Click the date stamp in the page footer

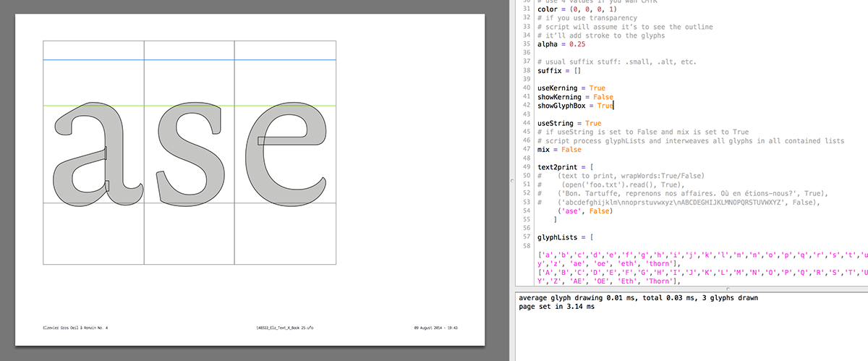435,328
